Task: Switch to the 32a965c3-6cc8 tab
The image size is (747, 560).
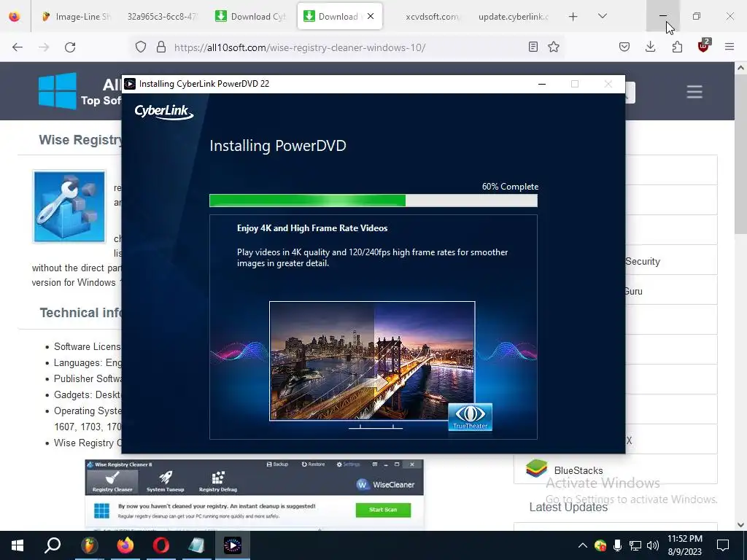Action: 162,17
